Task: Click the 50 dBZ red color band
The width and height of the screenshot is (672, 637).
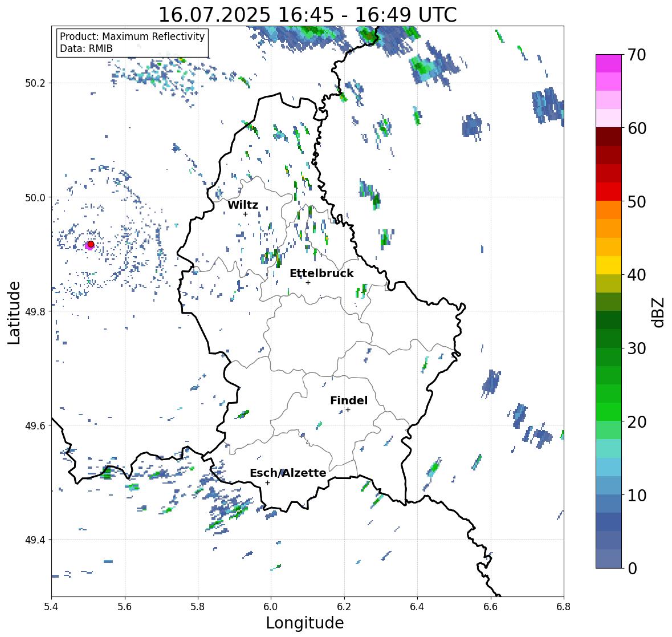Action: pyautogui.click(x=609, y=192)
